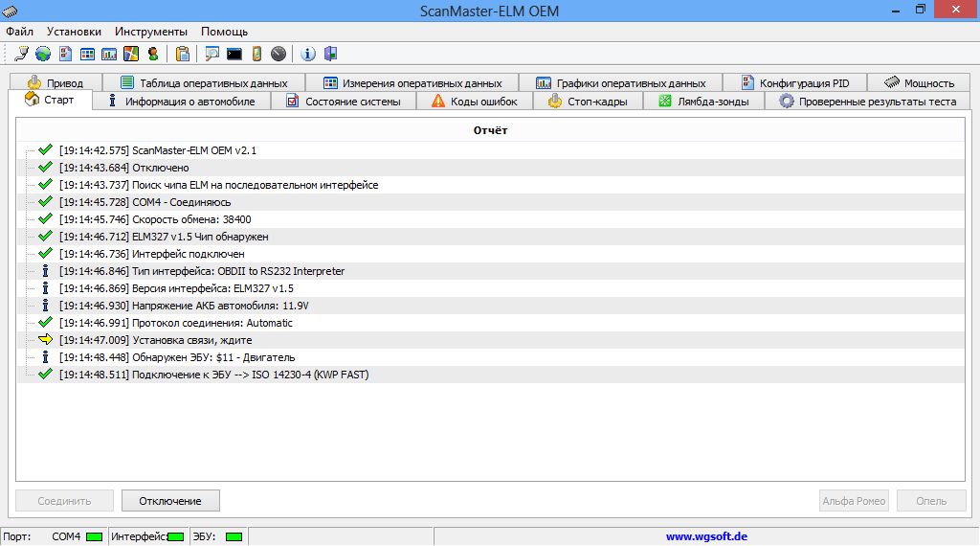Click the exit door toolbar icon
This screenshot has height=546, width=980.
(330, 54)
